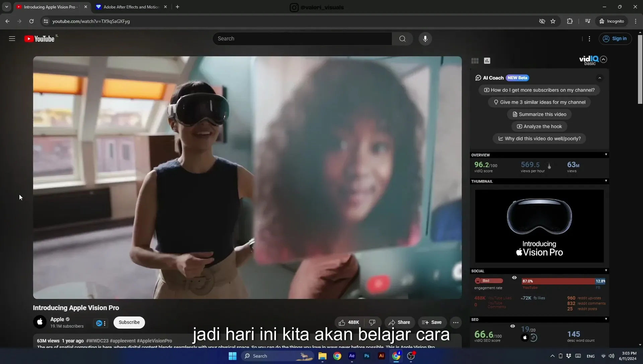Viewport: 643px width, 364px height.
Task: Click the Vision Pro thumbnail preview
Action: coord(539,226)
